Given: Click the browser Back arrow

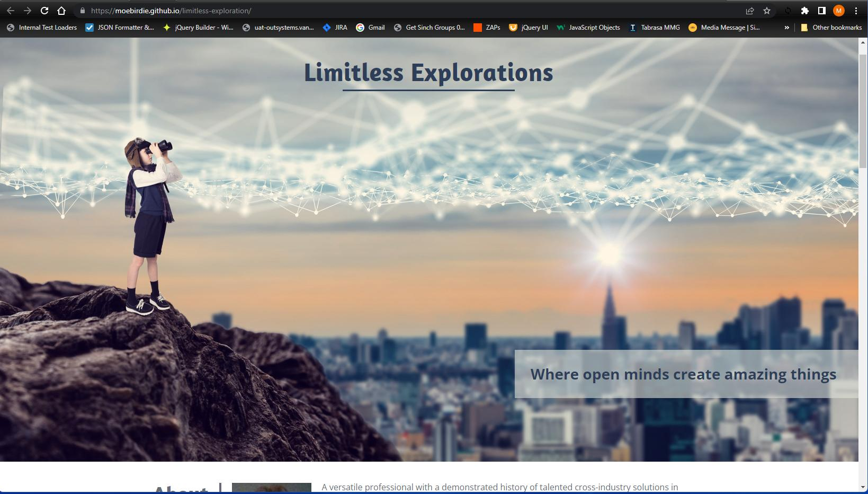Looking at the screenshot, I should tap(11, 10).
